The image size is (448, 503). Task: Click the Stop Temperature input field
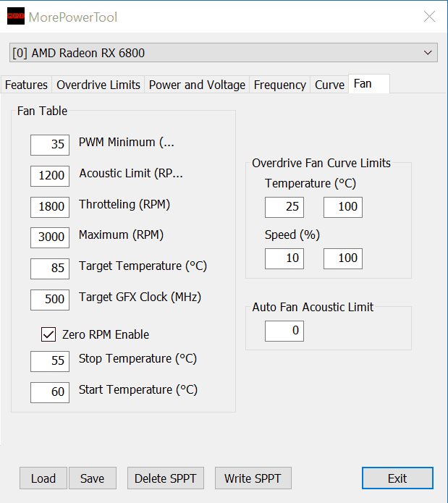point(50,362)
